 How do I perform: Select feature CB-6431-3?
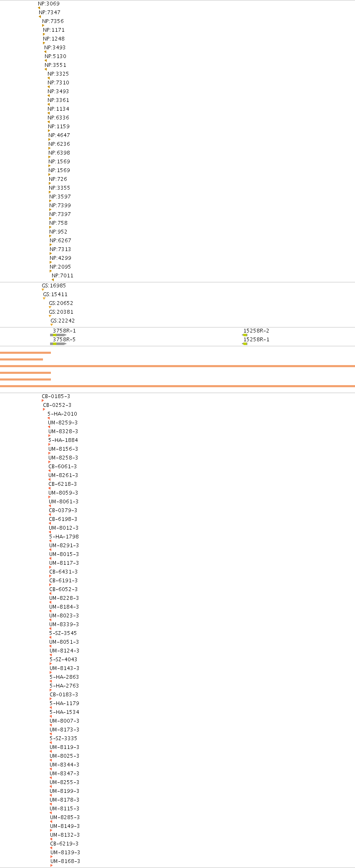pyautogui.click(x=63, y=572)
